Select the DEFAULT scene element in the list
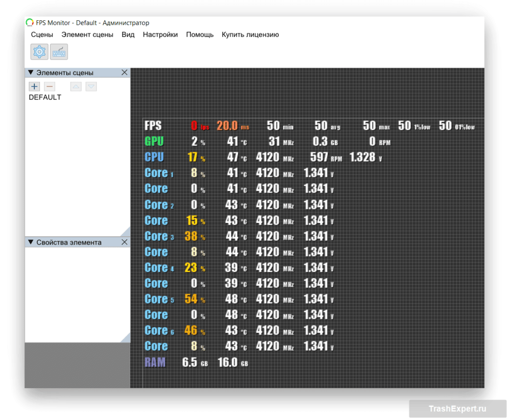This screenshot has height=420, width=509. (x=45, y=97)
